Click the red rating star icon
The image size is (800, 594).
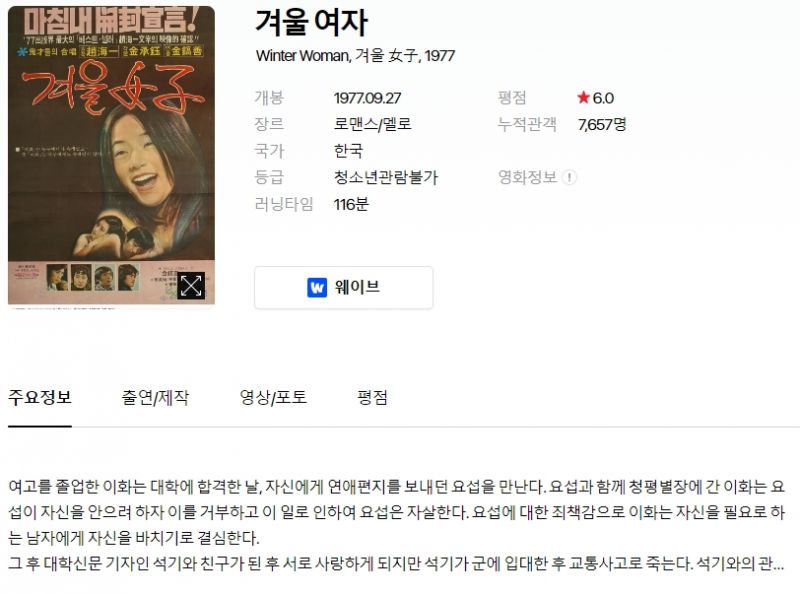coord(583,97)
